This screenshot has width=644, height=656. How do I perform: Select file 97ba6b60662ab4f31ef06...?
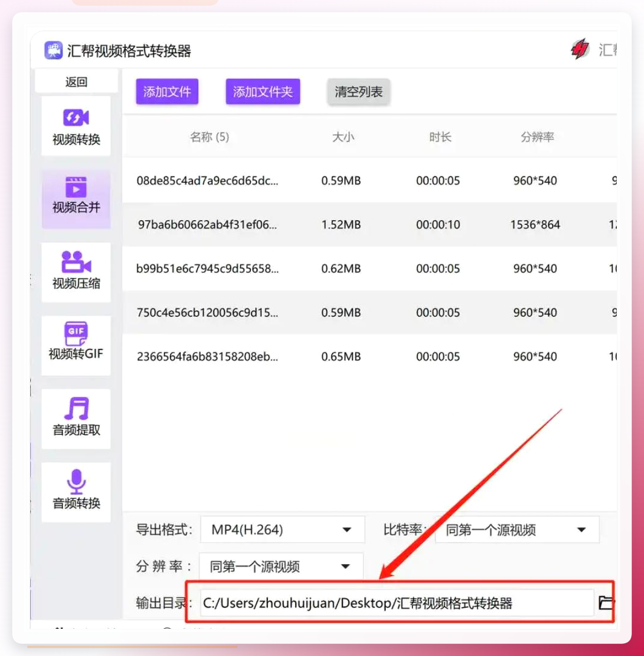[x=207, y=225]
